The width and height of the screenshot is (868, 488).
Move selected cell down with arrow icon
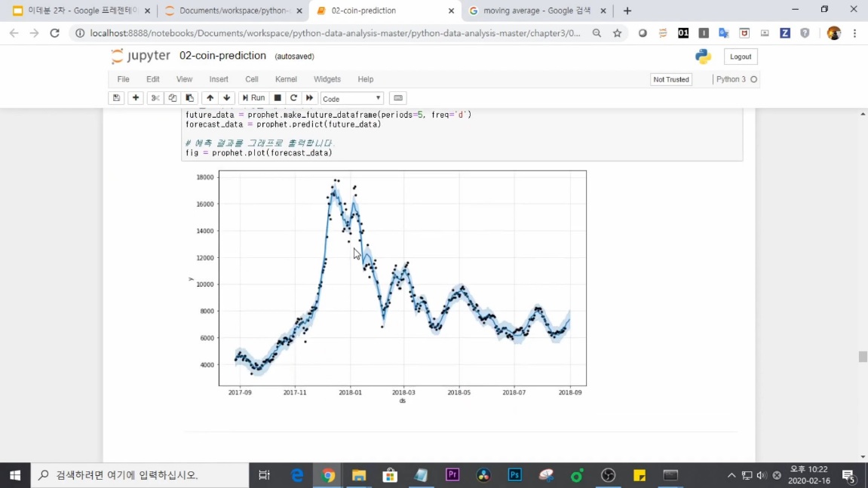click(x=227, y=98)
